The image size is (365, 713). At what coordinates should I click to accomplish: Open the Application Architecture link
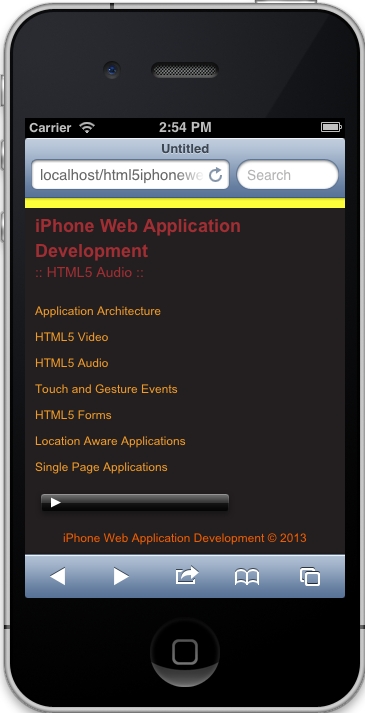click(98, 311)
